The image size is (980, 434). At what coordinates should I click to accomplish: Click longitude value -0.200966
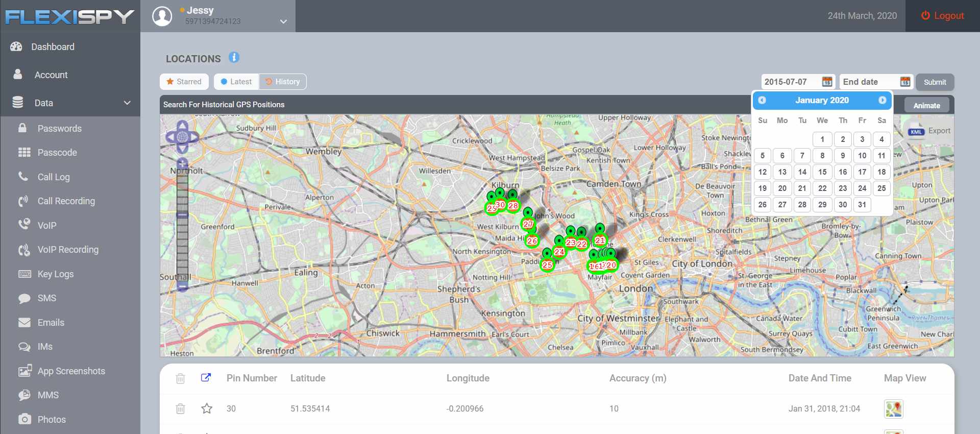pyautogui.click(x=465, y=409)
